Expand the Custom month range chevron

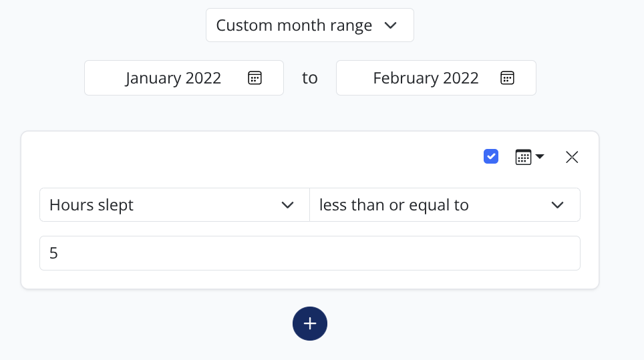click(391, 25)
